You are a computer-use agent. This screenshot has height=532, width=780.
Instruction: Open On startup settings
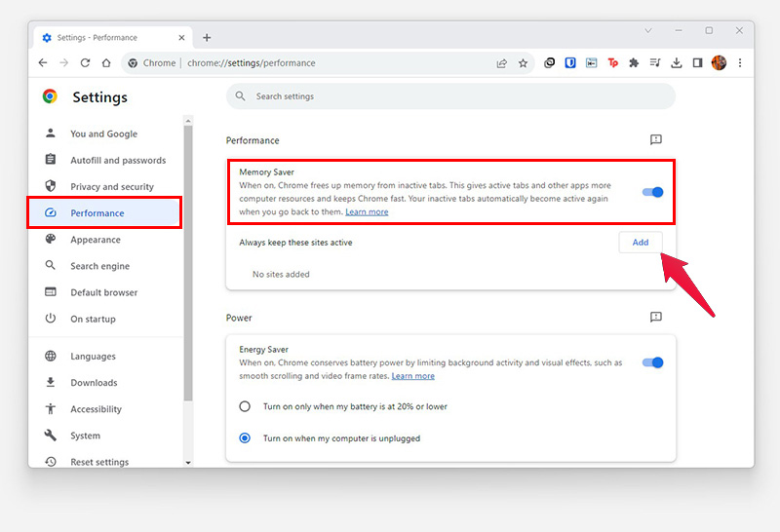[105, 319]
